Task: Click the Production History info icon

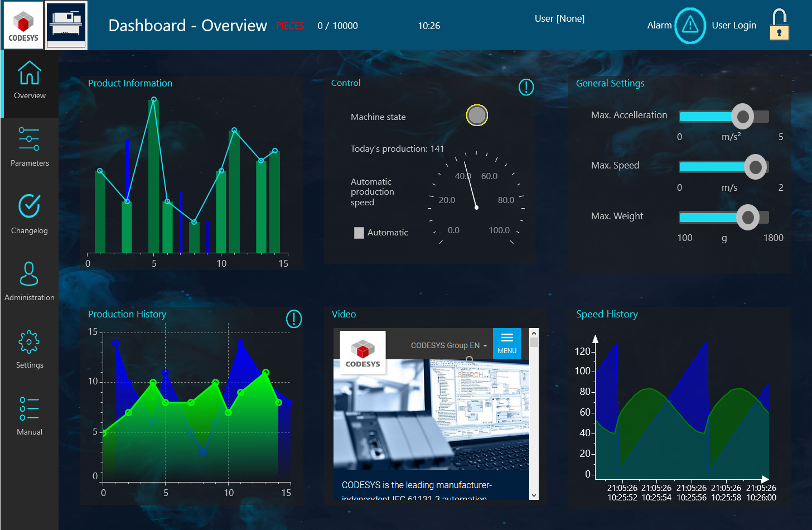Action: click(294, 319)
